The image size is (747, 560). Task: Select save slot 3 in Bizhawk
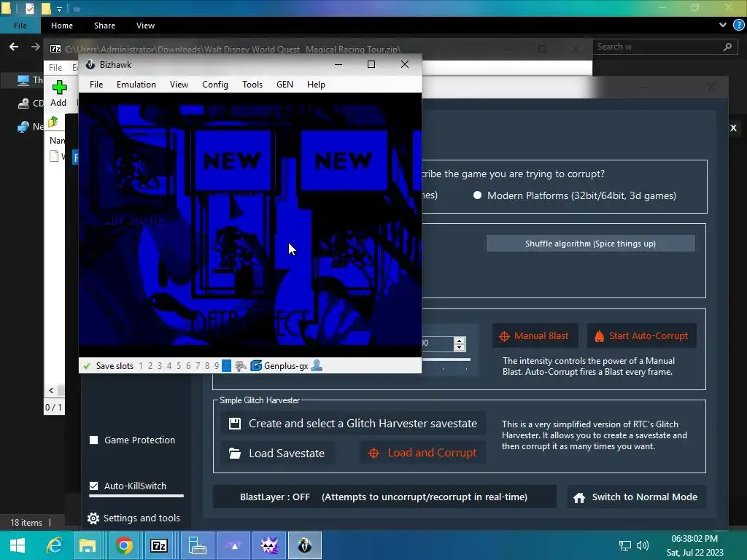[x=160, y=366]
